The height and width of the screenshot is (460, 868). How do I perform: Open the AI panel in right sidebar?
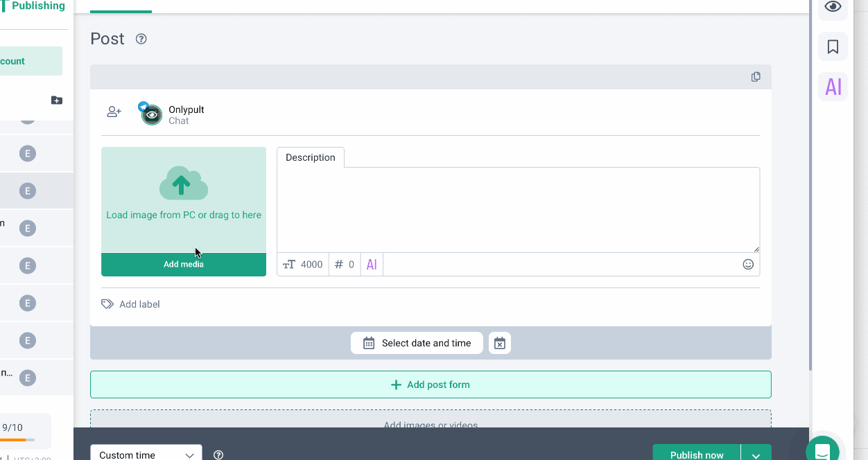[x=833, y=87]
